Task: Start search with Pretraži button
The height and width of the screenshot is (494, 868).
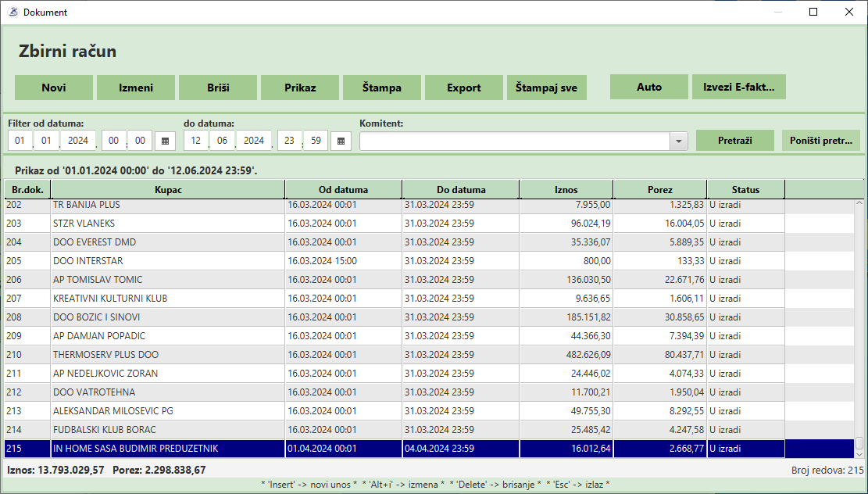Action: (x=734, y=140)
